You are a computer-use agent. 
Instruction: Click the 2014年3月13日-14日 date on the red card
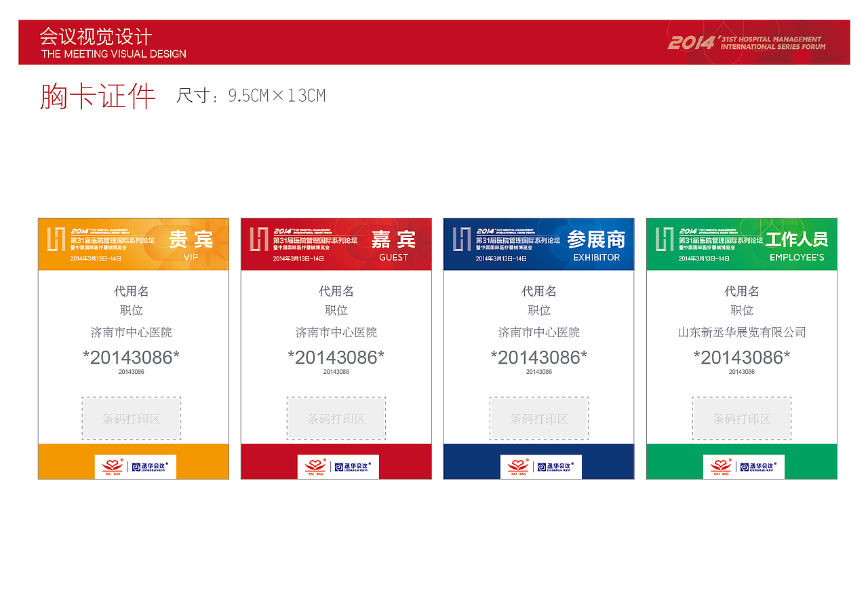pos(298,258)
